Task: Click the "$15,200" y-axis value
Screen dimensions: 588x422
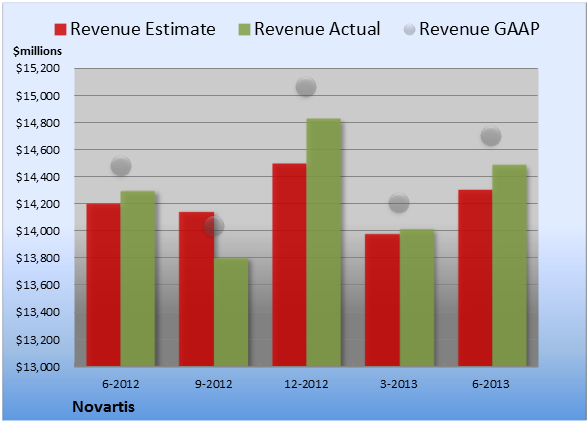Action: [38, 69]
